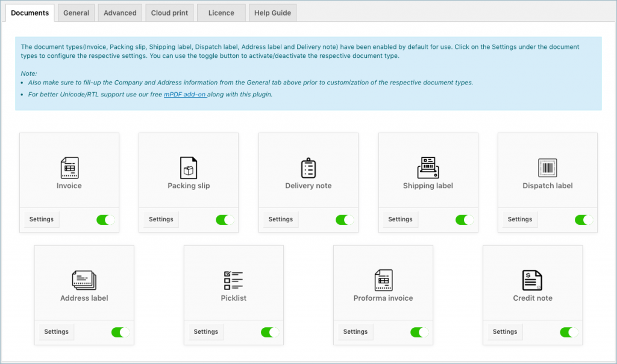This screenshot has height=364, width=617.
Task: Deactivate the Dispatch label toggle
Action: (584, 219)
